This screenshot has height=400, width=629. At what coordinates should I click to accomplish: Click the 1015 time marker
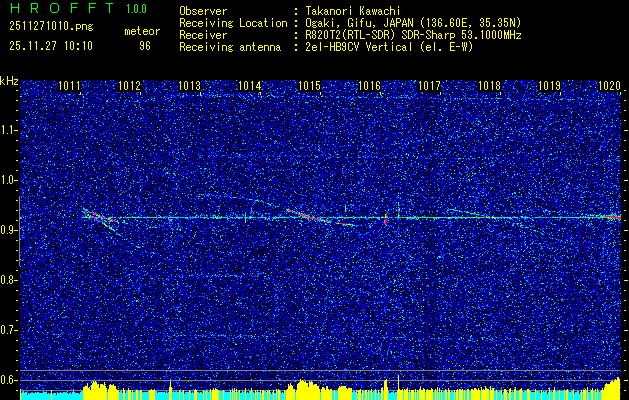309,86
